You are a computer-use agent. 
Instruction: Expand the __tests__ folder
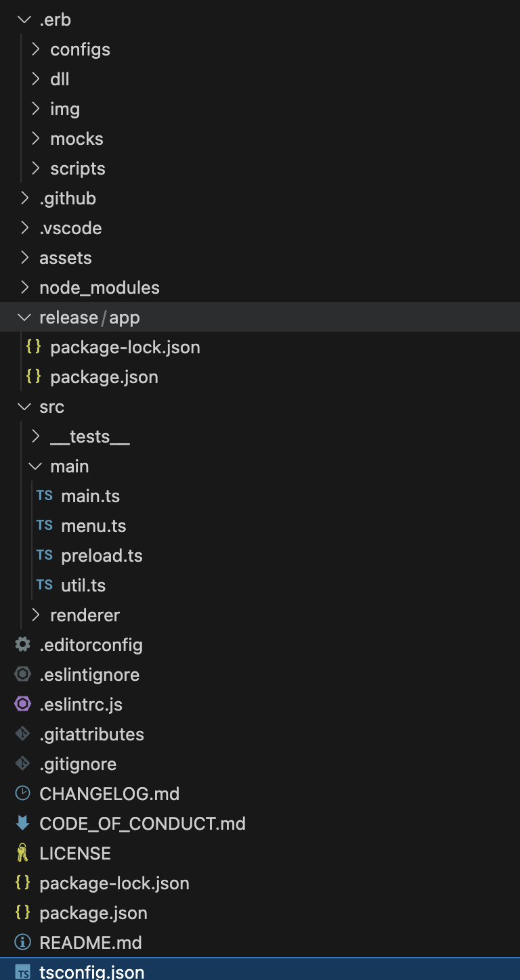click(x=36, y=437)
